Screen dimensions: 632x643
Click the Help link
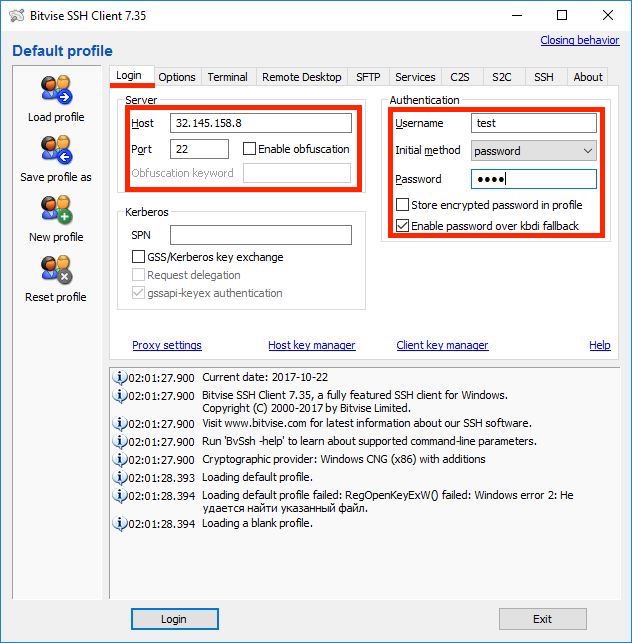[600, 345]
